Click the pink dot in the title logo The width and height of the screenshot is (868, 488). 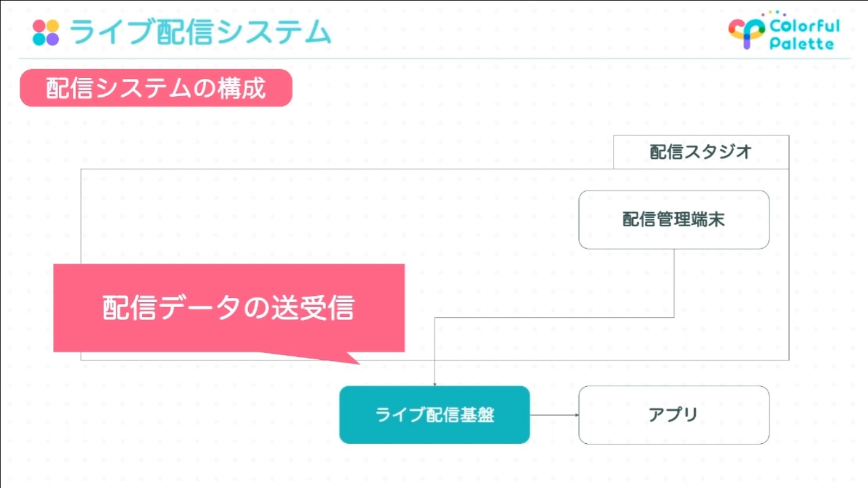coord(39,26)
